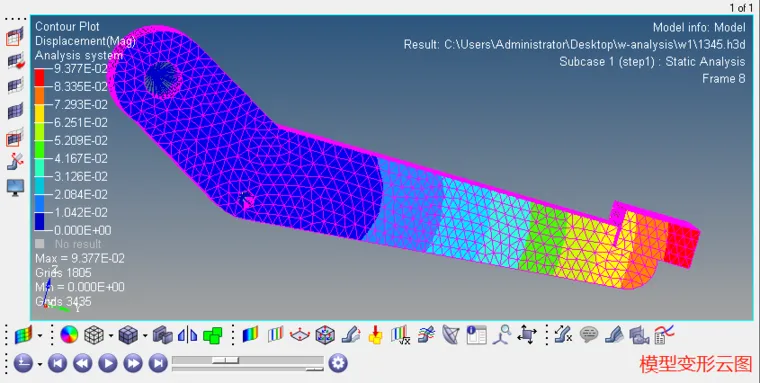Click the video camera capture icon
The image size is (760, 383).
[x=639, y=335]
